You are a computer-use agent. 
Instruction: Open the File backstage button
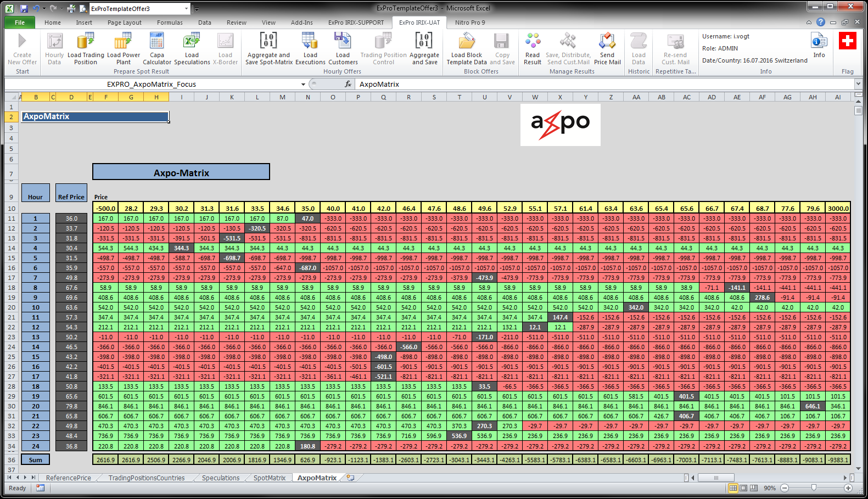20,23
